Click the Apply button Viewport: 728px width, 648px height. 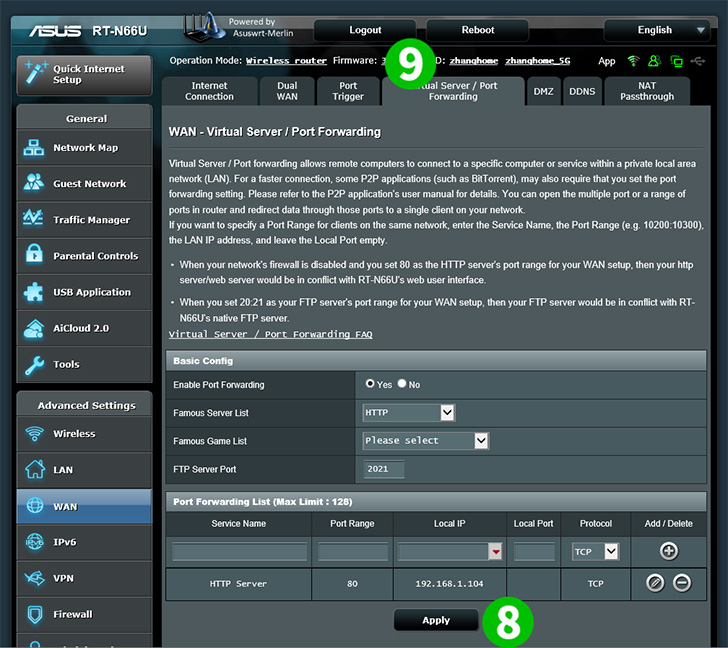coord(436,620)
